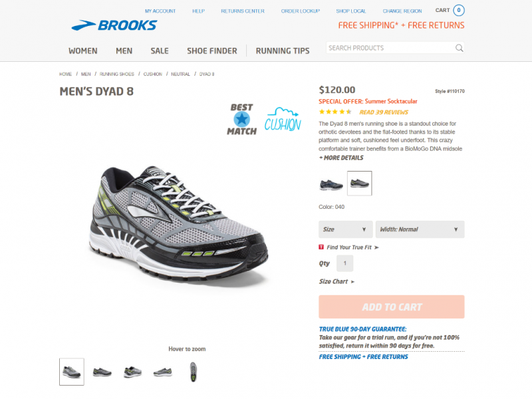Click the red True Fit icon

pos(321,247)
